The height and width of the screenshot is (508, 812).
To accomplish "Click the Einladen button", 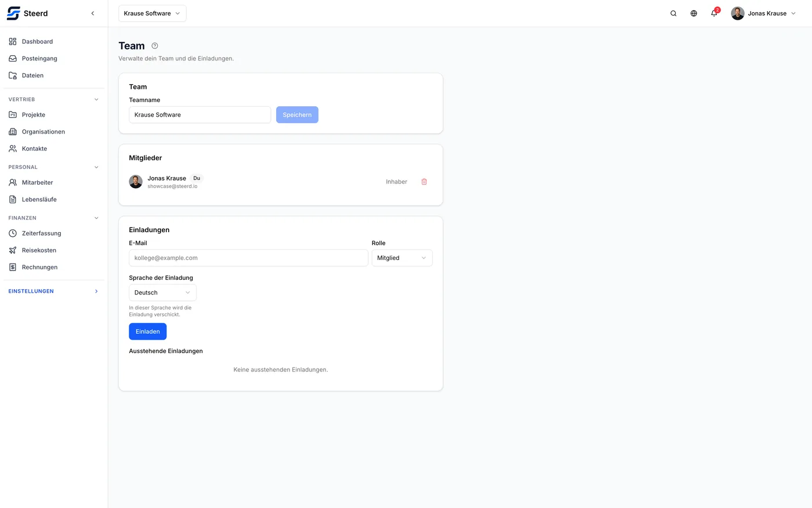I will [x=148, y=332].
